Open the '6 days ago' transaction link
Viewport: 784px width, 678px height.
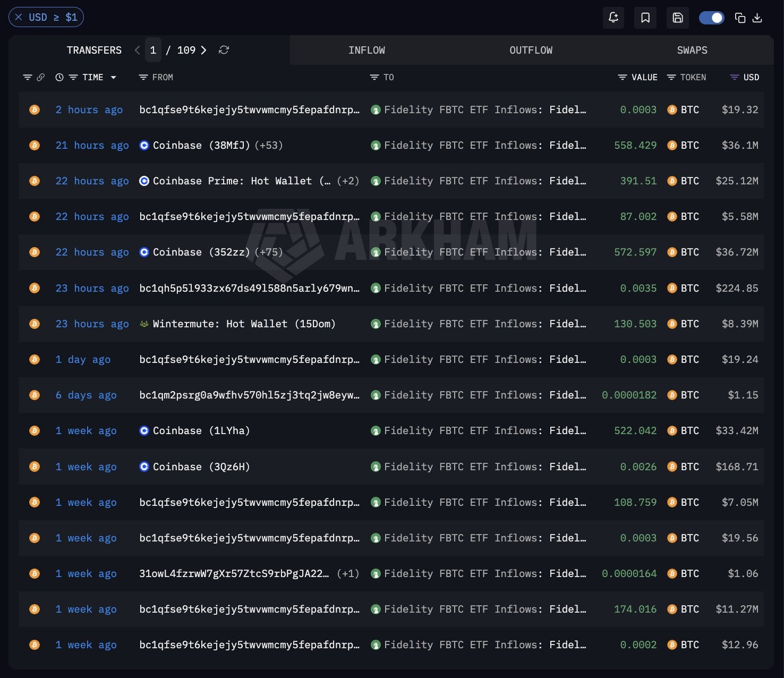pyautogui.click(x=86, y=395)
